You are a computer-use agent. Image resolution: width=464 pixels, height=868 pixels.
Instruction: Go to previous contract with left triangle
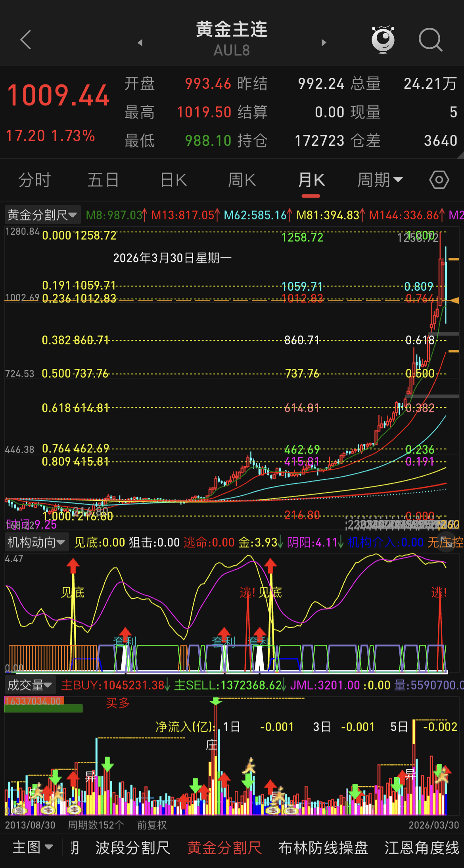[140, 42]
